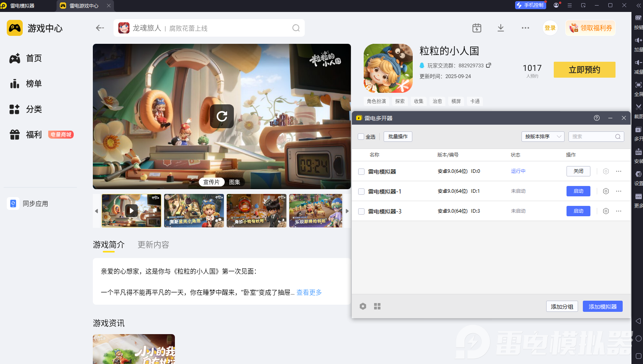Screen dimensions: 643x364
Task: Expand the 按版本排序 sort dropdown
Action: [x=543, y=137]
